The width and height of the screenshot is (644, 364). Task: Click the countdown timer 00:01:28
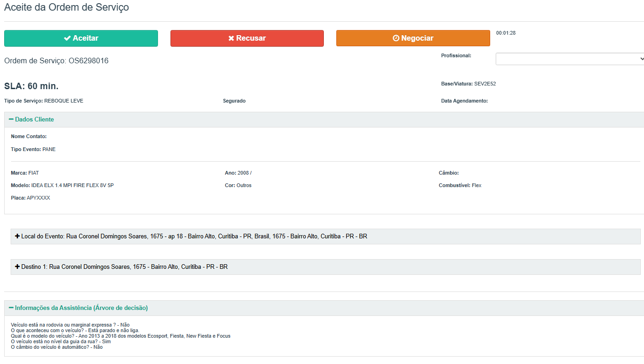click(506, 33)
